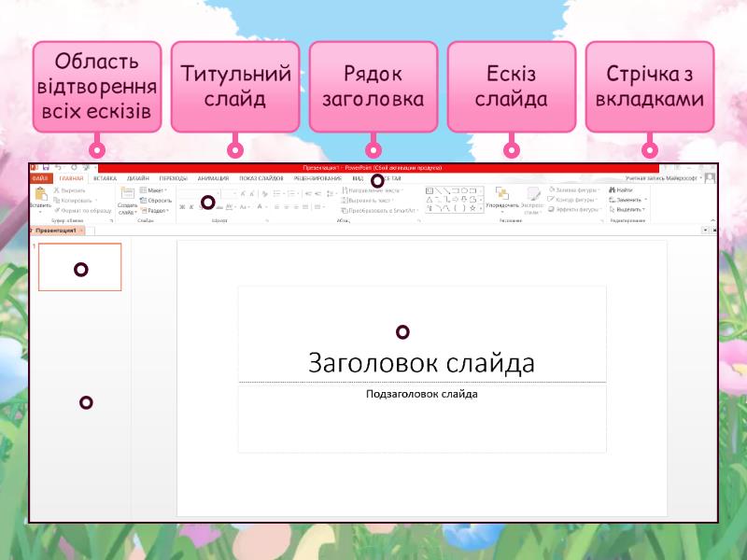Toggle numbered list button
This screenshot has width=747, height=560.
[293, 193]
